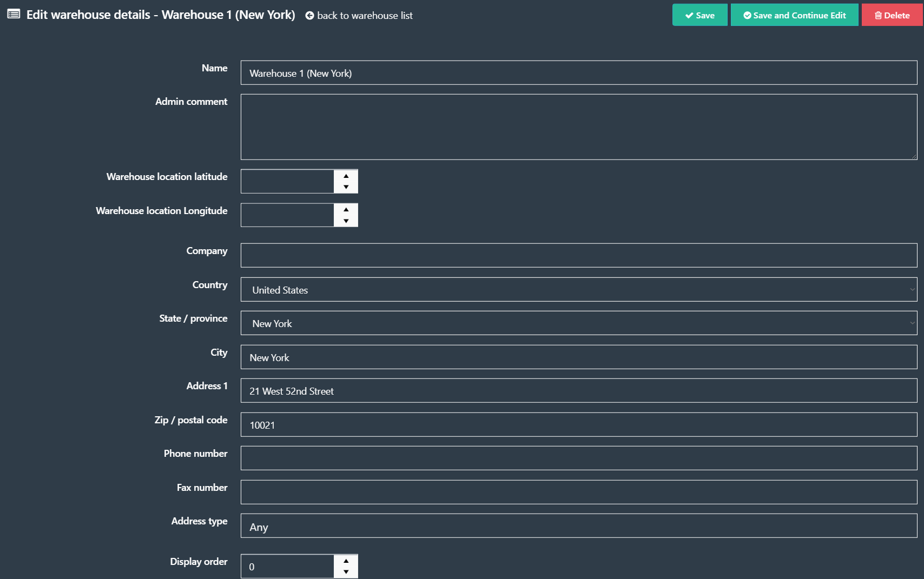Click the City input field
Image resolution: width=924 pixels, height=579 pixels.
[x=579, y=357]
